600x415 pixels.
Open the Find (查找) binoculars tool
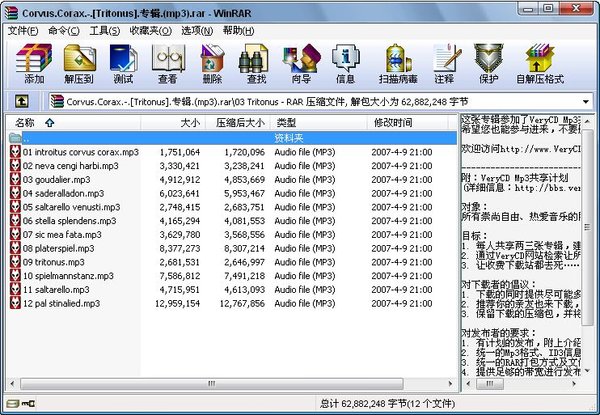point(256,63)
